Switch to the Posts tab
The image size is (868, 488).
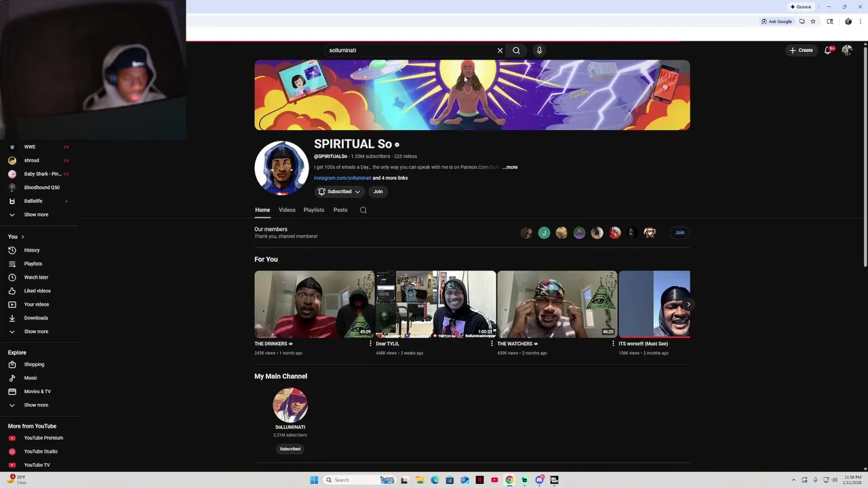pyautogui.click(x=340, y=210)
